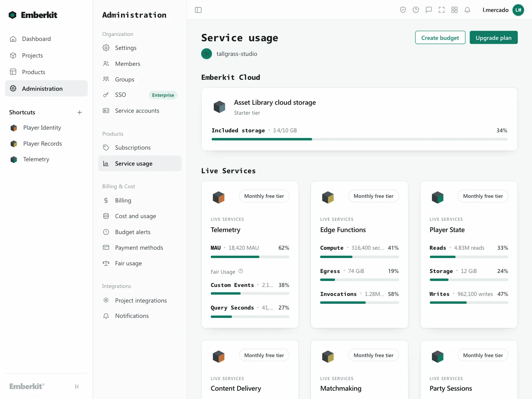Click the Create budget button
This screenshot has width=532, height=399.
pyautogui.click(x=440, y=38)
